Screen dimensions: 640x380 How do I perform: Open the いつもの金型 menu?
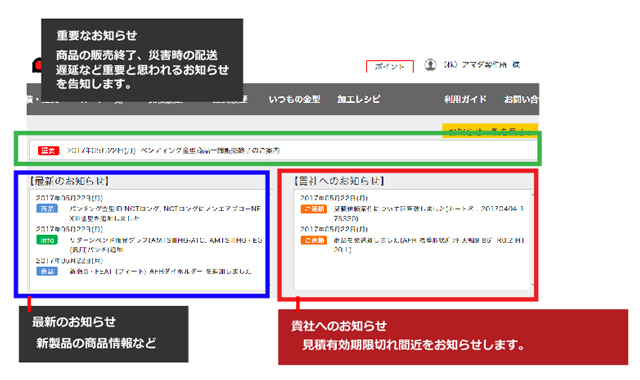294,99
